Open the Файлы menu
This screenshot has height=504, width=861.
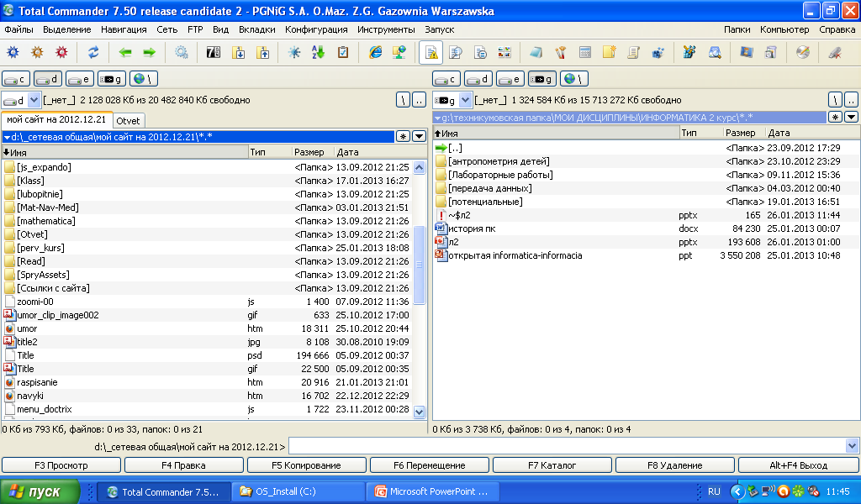[18, 29]
